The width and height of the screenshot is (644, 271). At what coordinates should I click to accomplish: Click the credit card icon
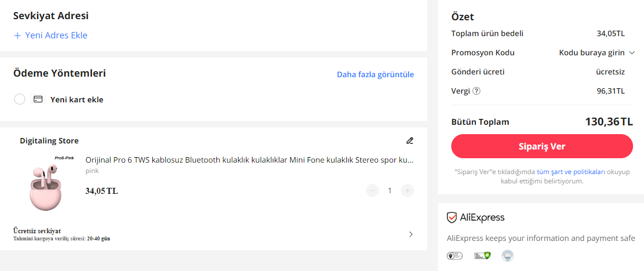tap(38, 100)
